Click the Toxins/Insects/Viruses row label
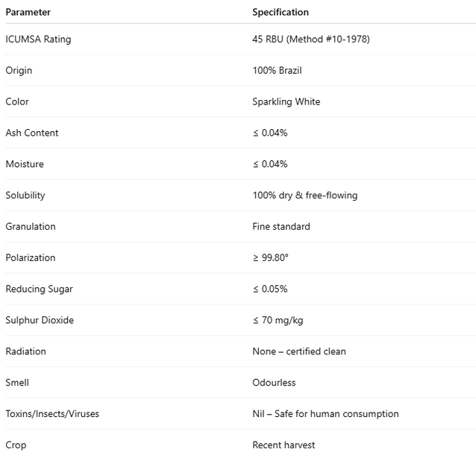The width and height of the screenshot is (476, 458). pos(52,414)
